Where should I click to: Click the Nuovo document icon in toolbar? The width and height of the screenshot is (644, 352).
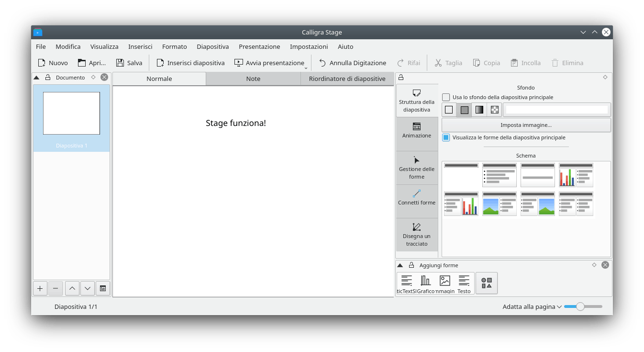point(42,63)
